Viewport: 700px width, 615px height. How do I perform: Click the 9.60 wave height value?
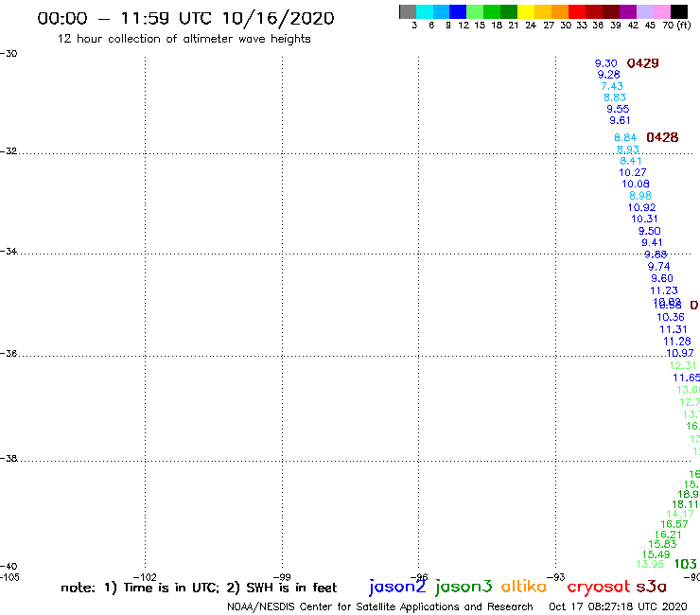pos(661,279)
